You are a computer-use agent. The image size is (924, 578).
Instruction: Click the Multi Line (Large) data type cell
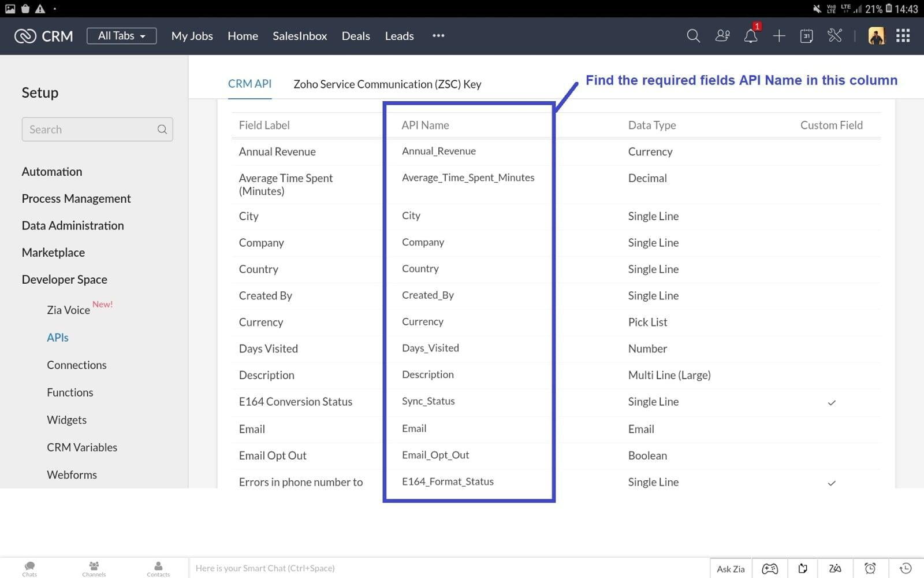669,375
